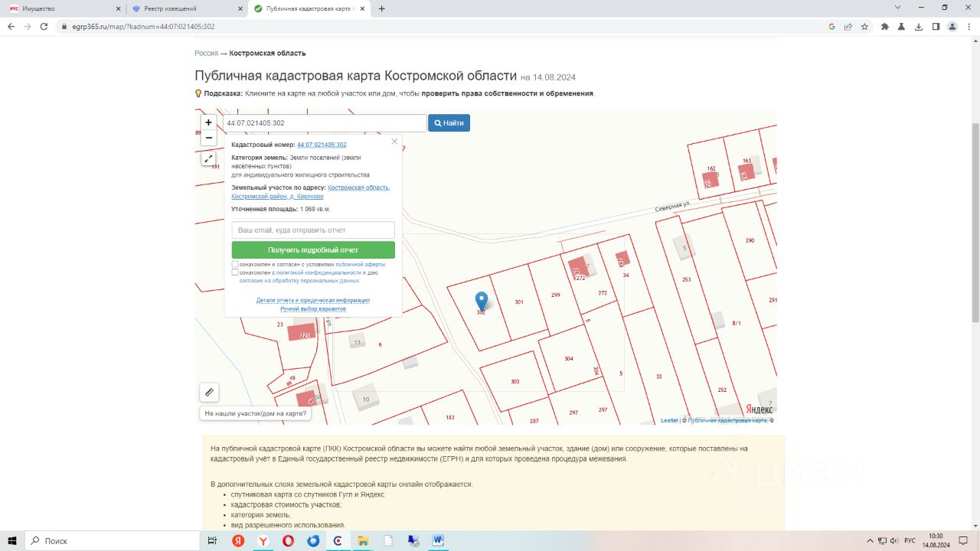980x551 pixels.
Task: Click the Найти search button
Action: coord(449,122)
